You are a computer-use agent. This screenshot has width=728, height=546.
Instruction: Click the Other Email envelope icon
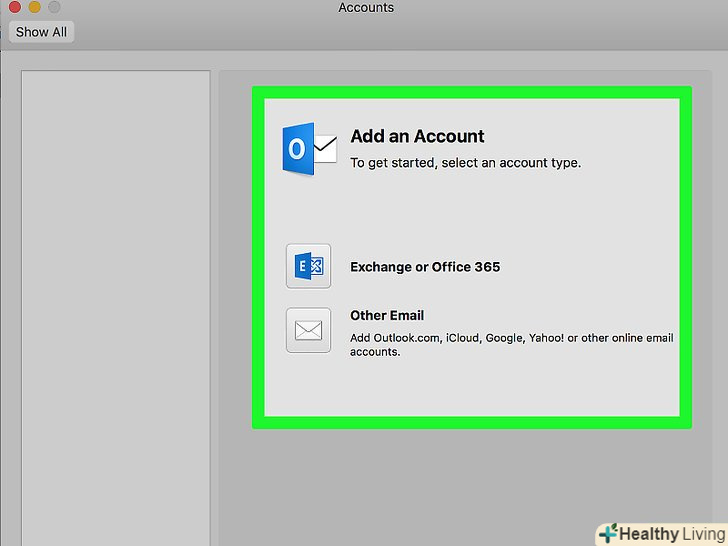tap(308, 330)
